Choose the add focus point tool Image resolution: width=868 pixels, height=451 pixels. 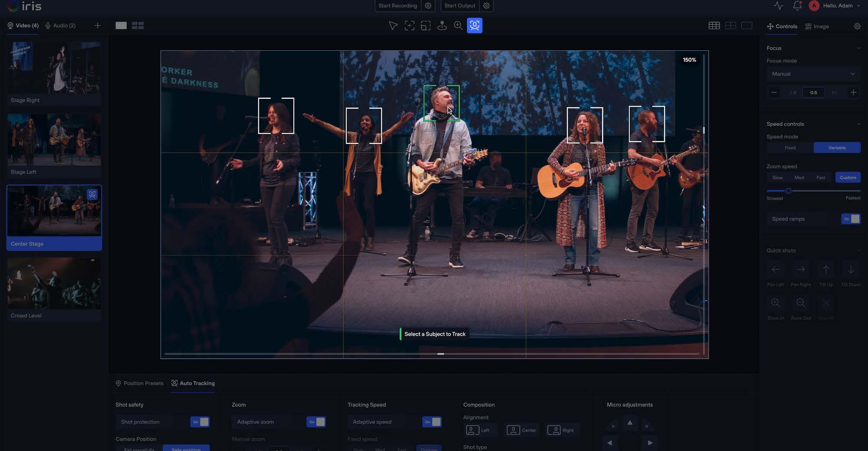coord(409,26)
